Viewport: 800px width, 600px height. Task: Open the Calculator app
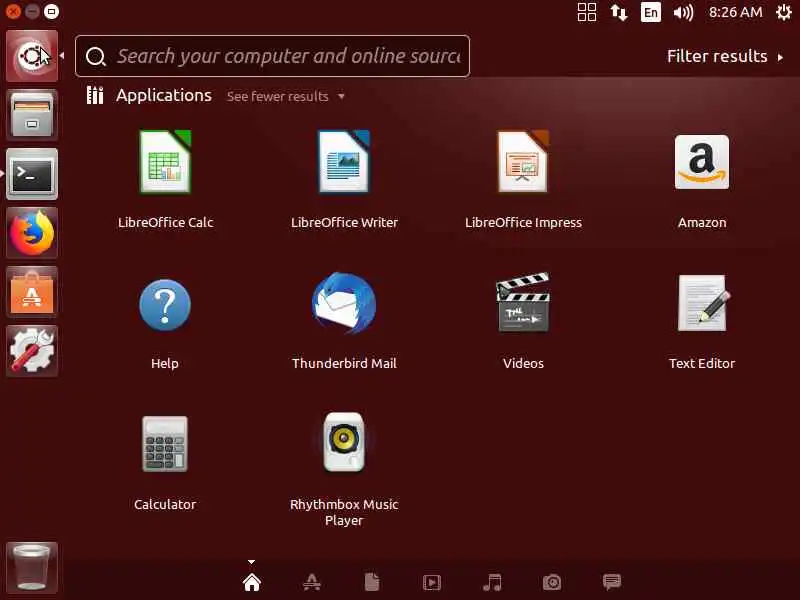click(x=165, y=444)
